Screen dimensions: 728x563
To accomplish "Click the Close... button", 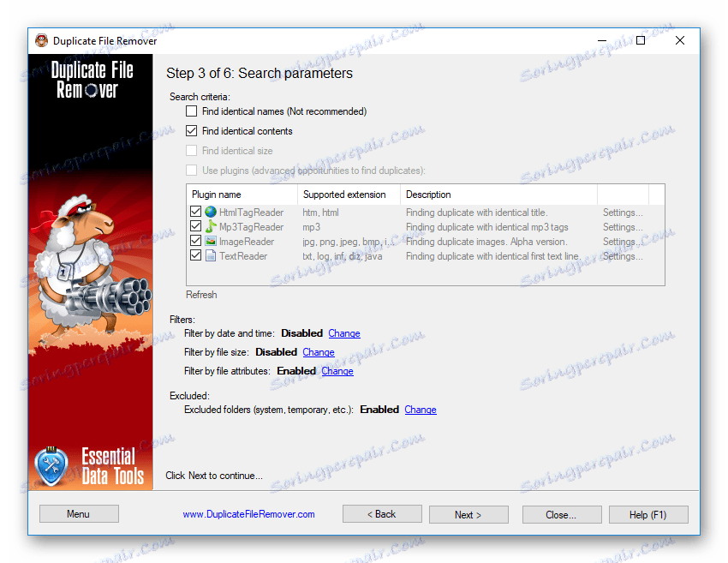I will coord(562,515).
